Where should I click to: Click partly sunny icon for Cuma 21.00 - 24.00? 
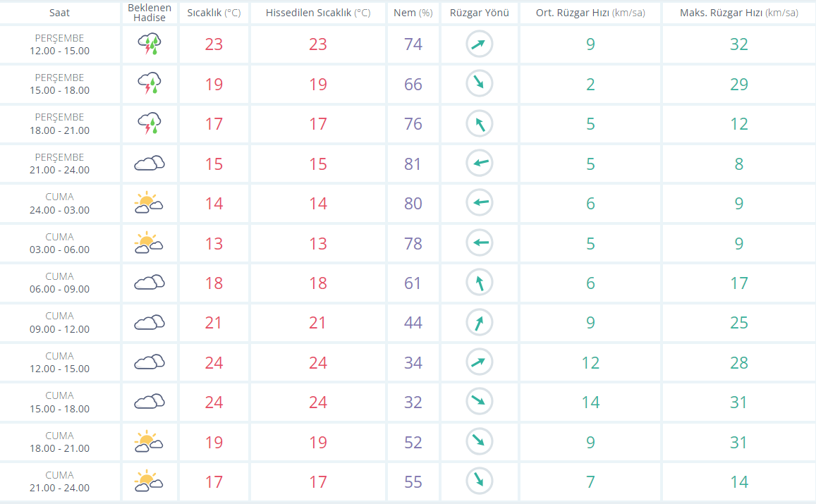tap(149, 481)
